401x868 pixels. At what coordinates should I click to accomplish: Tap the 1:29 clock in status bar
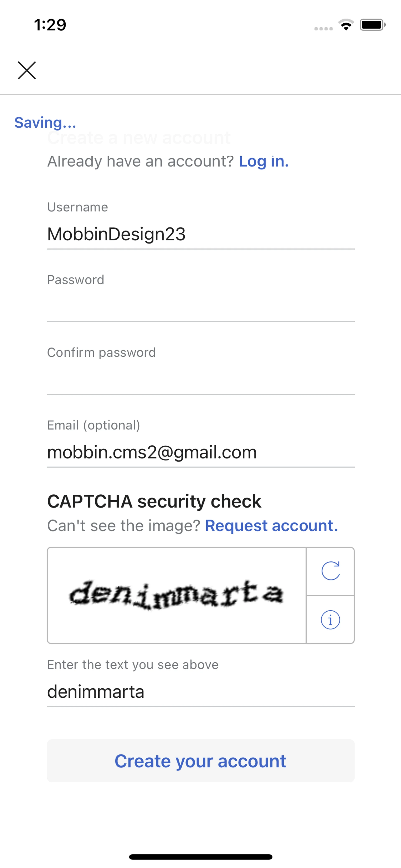[x=50, y=25]
